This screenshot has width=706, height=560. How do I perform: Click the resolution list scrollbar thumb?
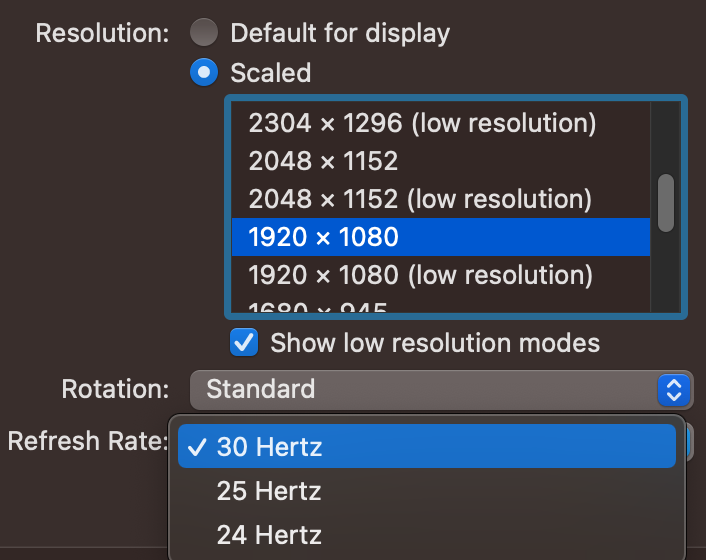(x=666, y=203)
